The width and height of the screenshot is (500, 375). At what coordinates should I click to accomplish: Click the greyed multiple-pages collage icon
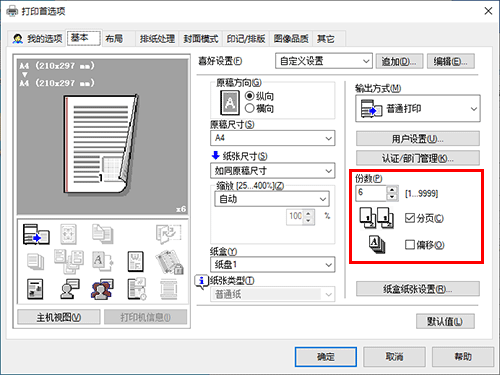click(x=69, y=261)
